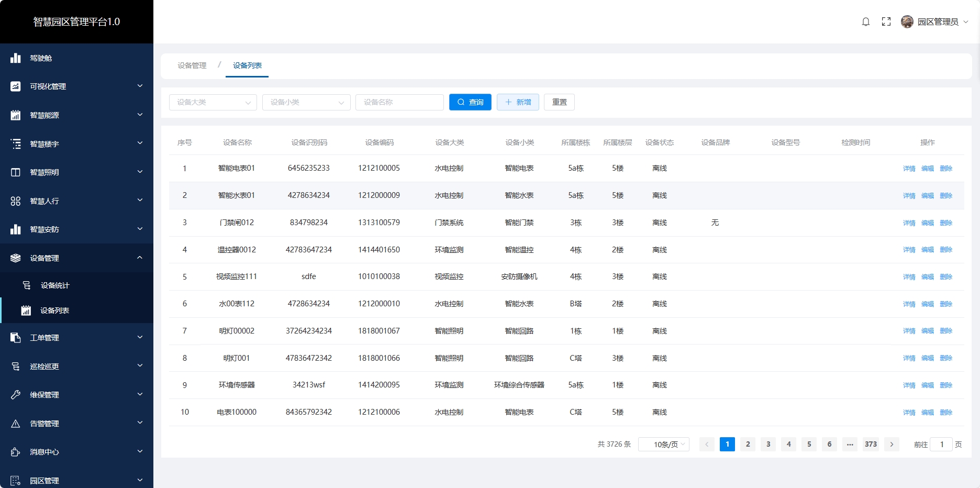
Task: Open the user menu arrow beside 园区管理员
Action: [x=966, y=21]
